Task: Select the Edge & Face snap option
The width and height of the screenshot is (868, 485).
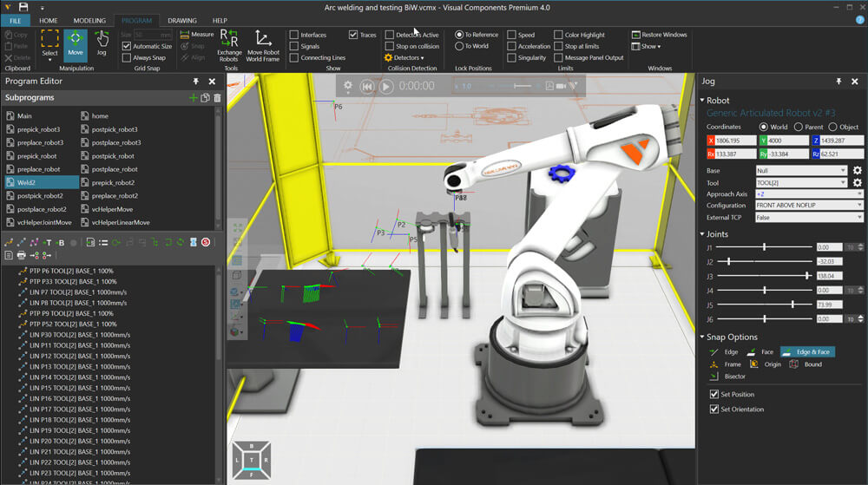Action: pos(807,351)
